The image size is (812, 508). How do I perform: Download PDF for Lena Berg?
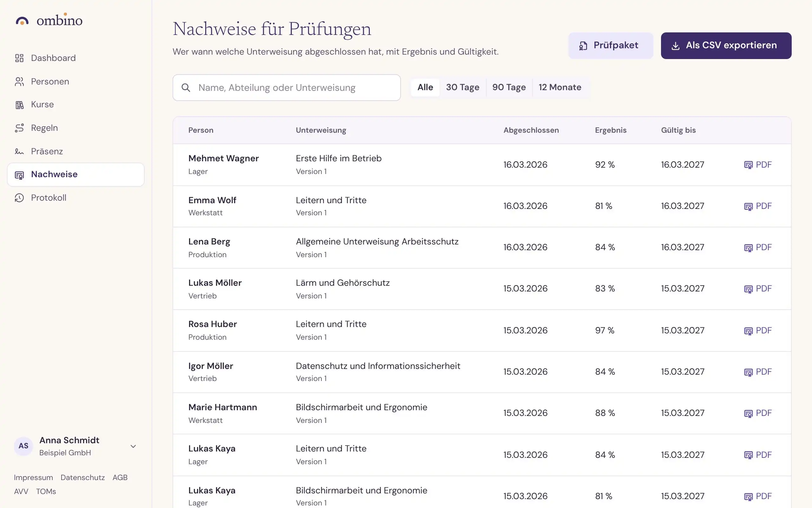pos(758,247)
